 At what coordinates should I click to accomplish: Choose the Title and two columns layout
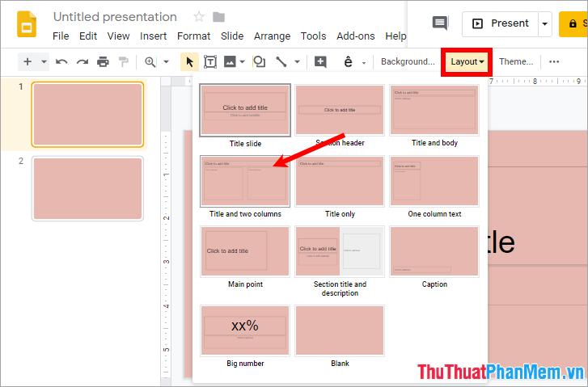tap(245, 181)
